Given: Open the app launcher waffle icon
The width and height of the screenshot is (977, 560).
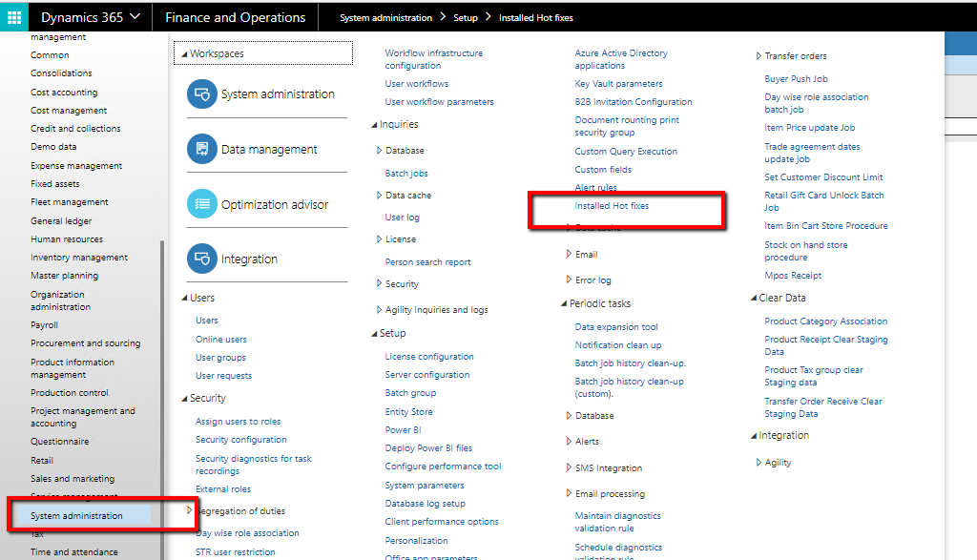Looking at the screenshot, I should 14,17.
